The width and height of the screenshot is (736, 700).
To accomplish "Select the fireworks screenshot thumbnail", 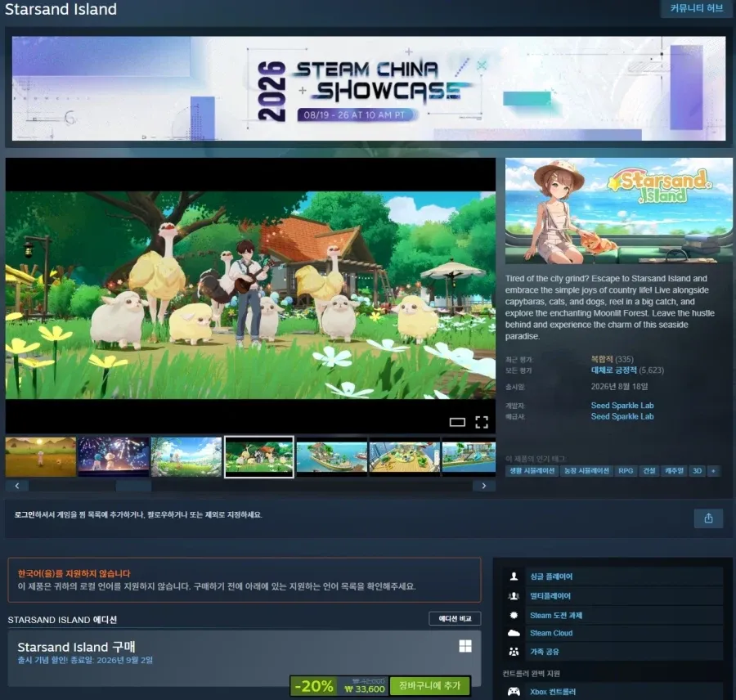I will coord(114,457).
